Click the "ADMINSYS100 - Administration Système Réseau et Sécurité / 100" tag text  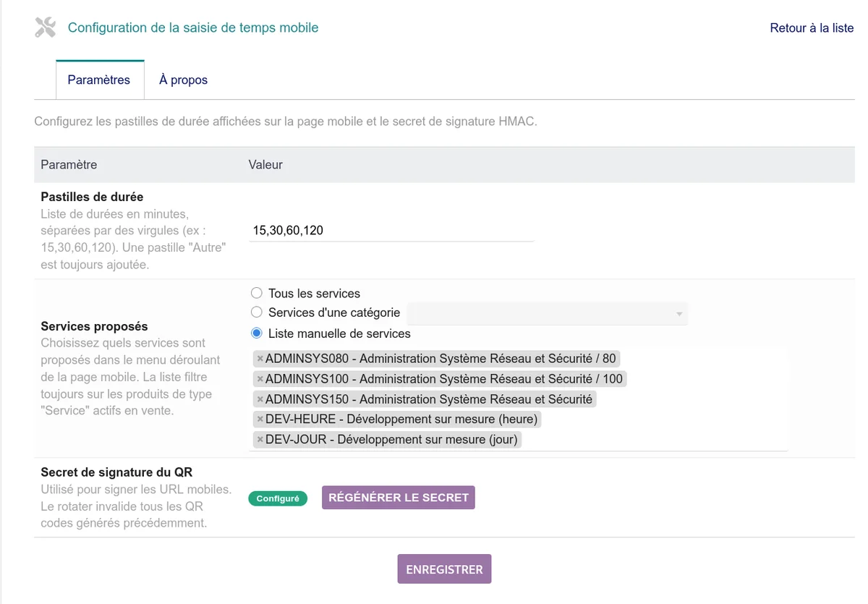(x=444, y=379)
